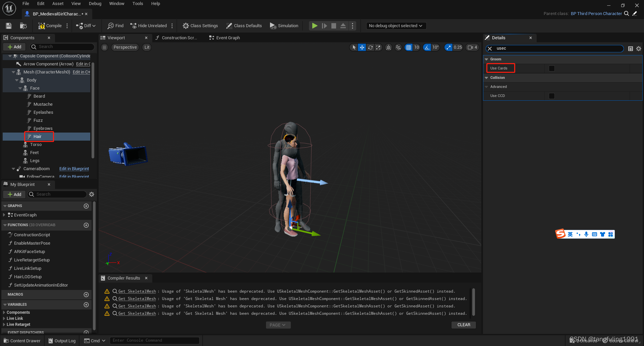Toggle grid snapping in viewport
644x346 pixels.
(x=409, y=47)
